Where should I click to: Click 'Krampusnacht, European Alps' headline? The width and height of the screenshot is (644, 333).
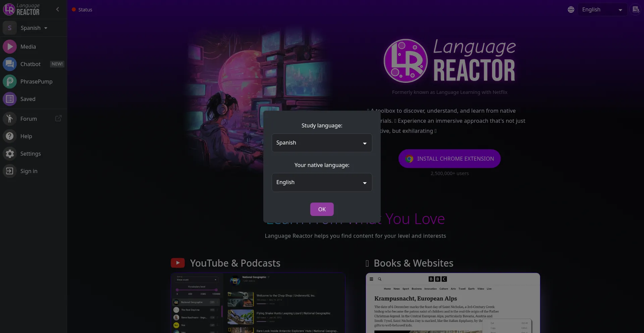[416, 298]
